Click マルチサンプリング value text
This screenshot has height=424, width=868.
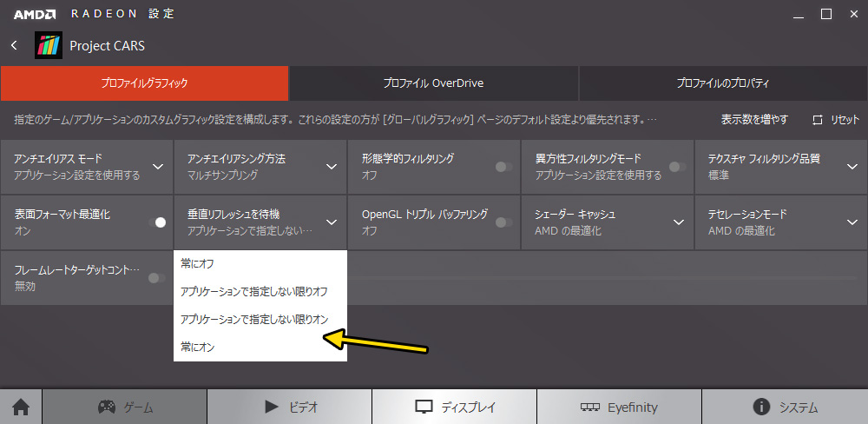click(x=222, y=176)
